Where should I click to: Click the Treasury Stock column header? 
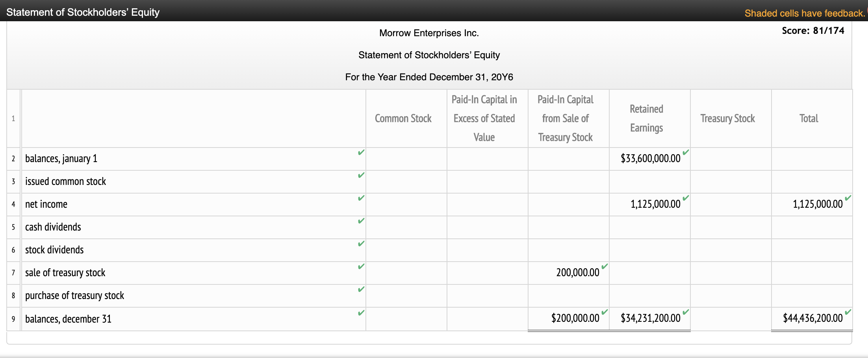(x=727, y=118)
